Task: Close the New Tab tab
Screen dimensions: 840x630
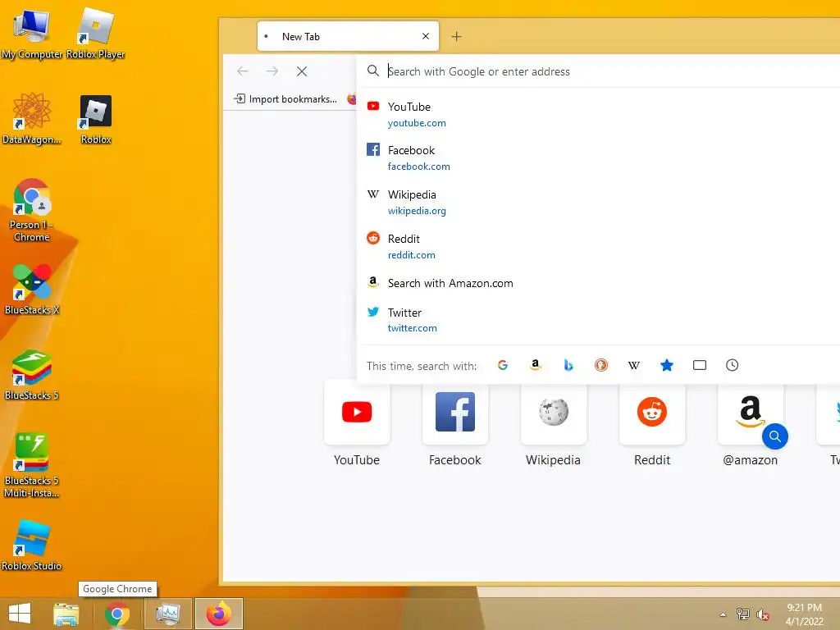Action: (426, 36)
